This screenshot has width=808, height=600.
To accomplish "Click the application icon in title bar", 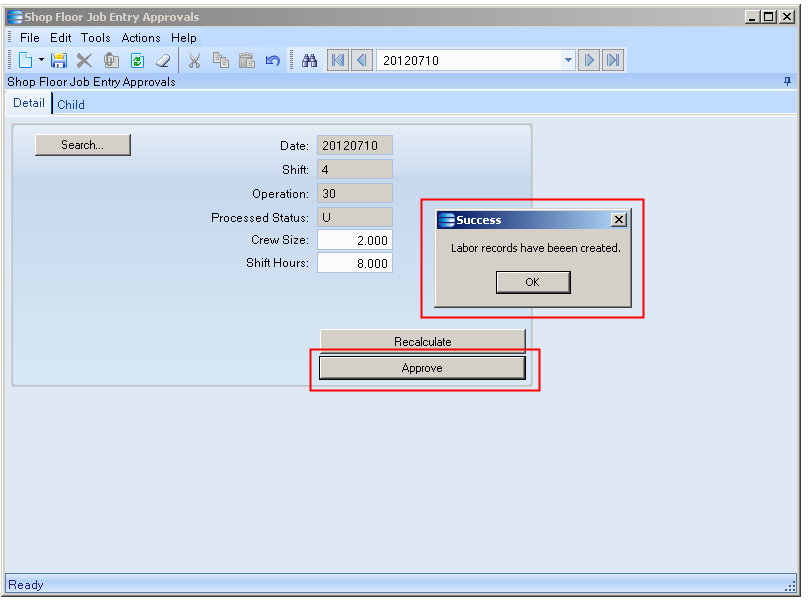I will click(x=14, y=16).
